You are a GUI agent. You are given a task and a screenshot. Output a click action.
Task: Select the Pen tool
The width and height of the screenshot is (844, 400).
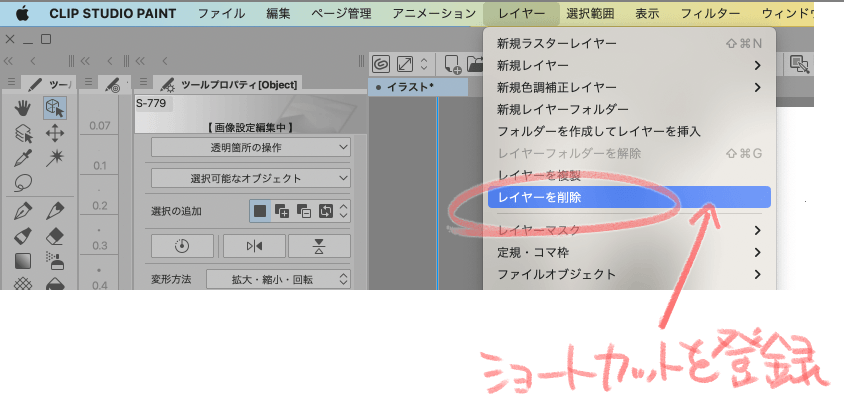23,211
